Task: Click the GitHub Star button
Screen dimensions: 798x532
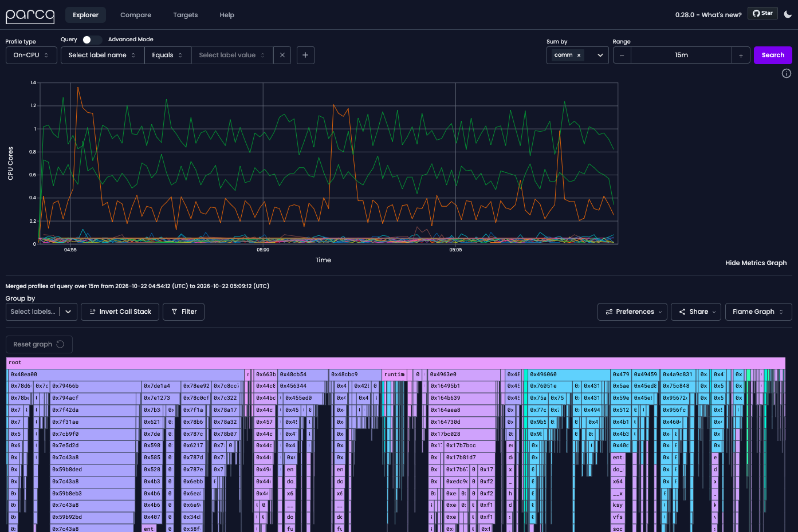Action: 762,13
